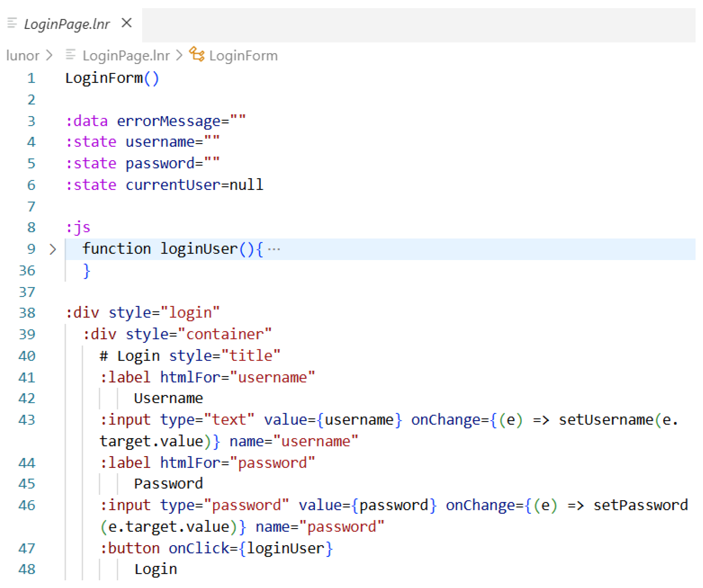Click "setPassword" on line 46
703x588 pixels.
click(x=641, y=506)
